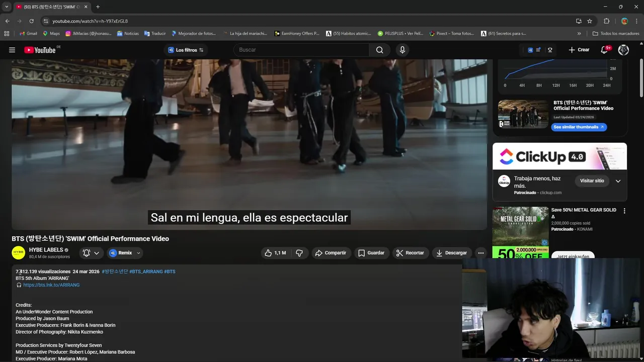Click '7.812.139 visualizaciones' text
The height and width of the screenshot is (362, 644).
tap(43, 271)
